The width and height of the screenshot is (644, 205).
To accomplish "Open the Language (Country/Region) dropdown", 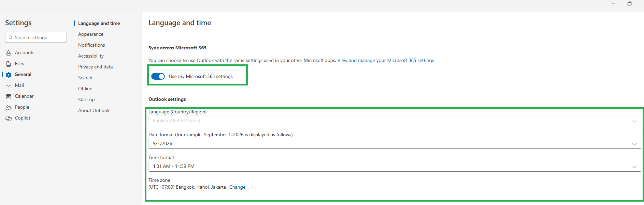I will coord(395,121).
